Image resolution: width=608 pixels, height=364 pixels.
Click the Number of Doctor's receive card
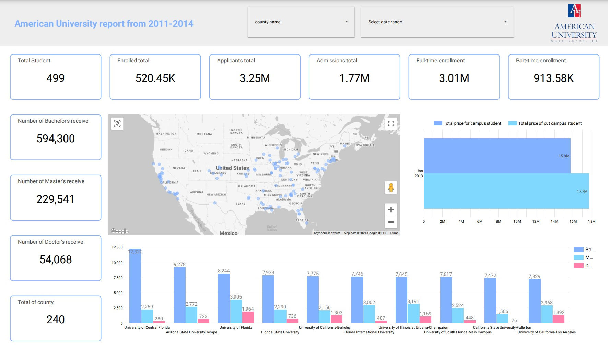click(x=56, y=258)
